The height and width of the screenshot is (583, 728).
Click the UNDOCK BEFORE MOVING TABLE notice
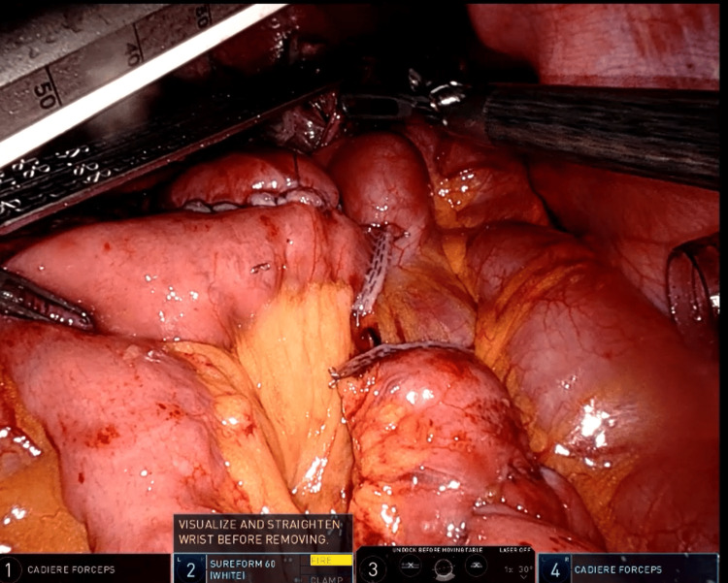pyautogui.click(x=438, y=550)
